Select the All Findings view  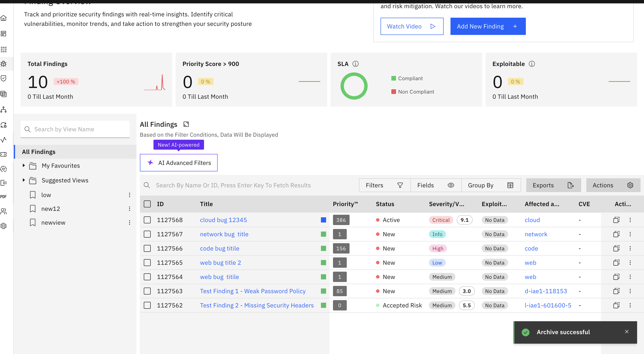tap(39, 152)
